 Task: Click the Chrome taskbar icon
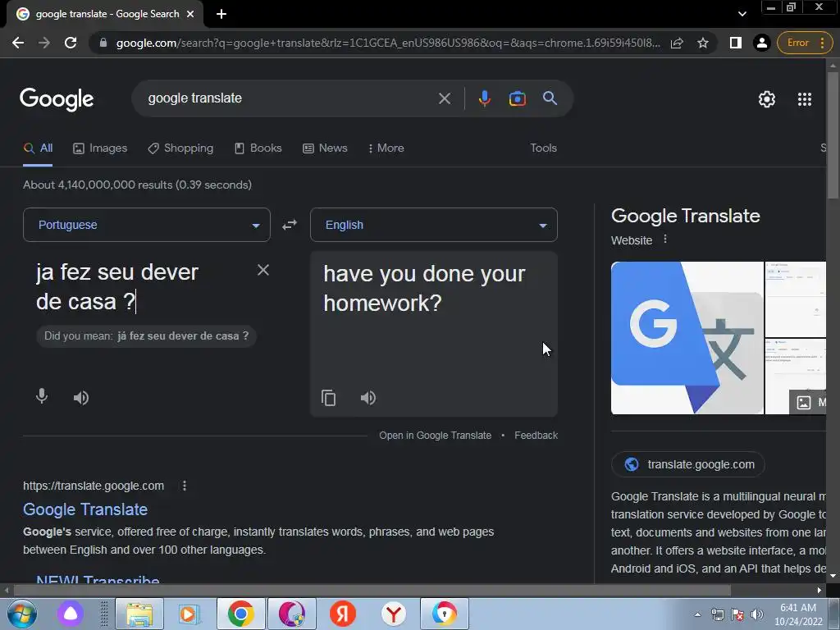(x=240, y=614)
